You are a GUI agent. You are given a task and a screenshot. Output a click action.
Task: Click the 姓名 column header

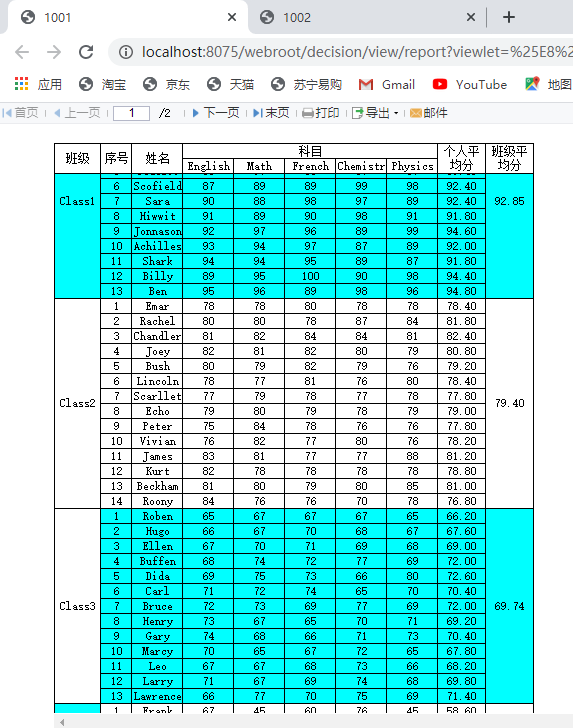(157, 159)
